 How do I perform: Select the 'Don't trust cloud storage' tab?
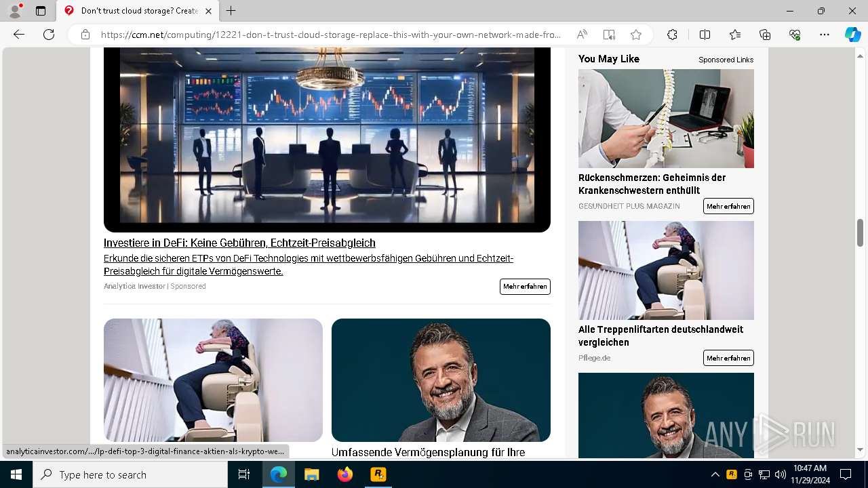pyautogui.click(x=138, y=11)
